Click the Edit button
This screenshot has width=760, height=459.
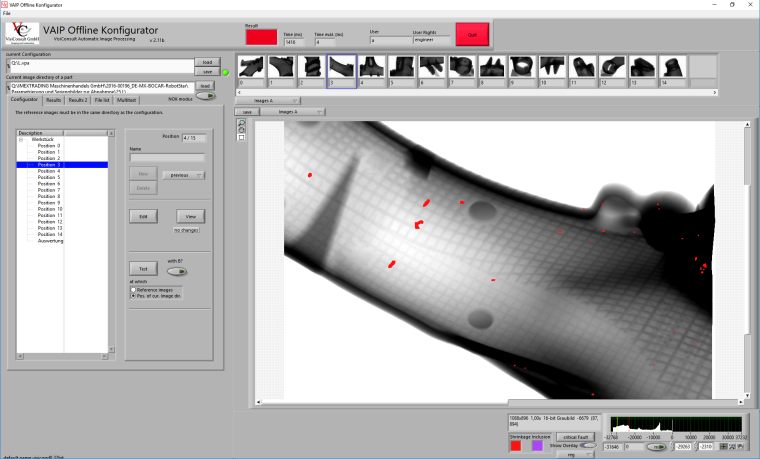point(143,216)
